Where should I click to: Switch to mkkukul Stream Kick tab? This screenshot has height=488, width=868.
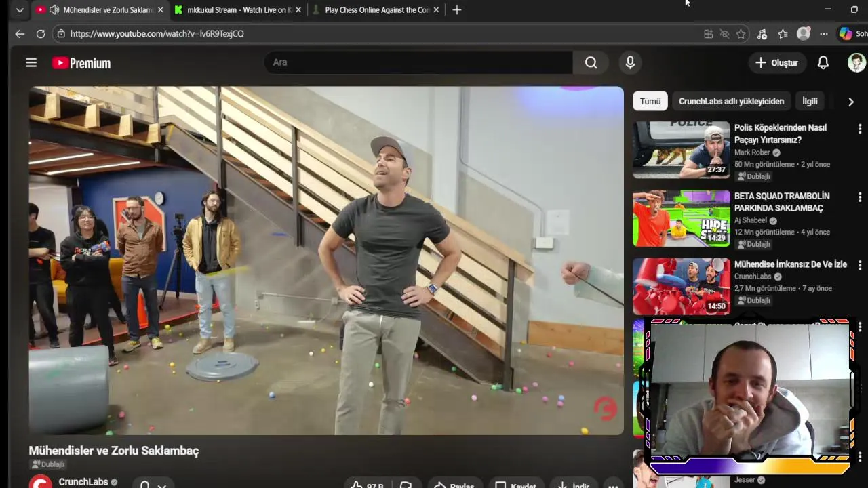coord(239,10)
